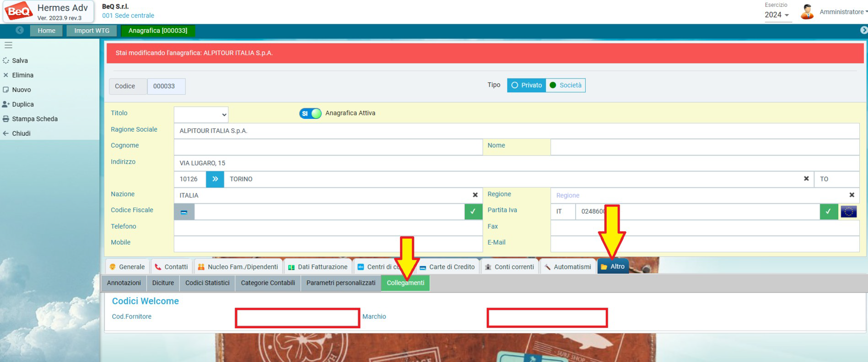Screen dimensions: 868x362
Task: Click the EU flag VIES check icon
Action: (x=849, y=212)
